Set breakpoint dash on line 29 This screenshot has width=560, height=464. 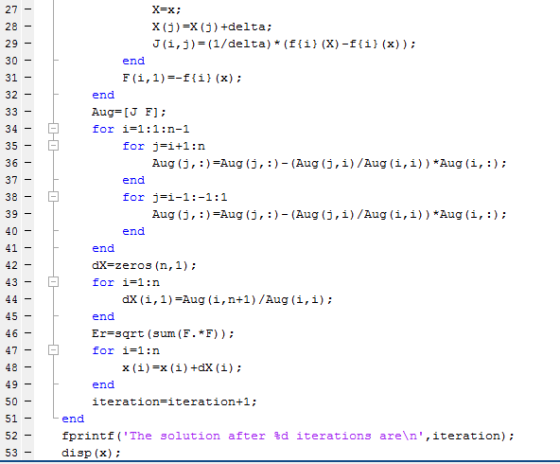tap(28, 44)
